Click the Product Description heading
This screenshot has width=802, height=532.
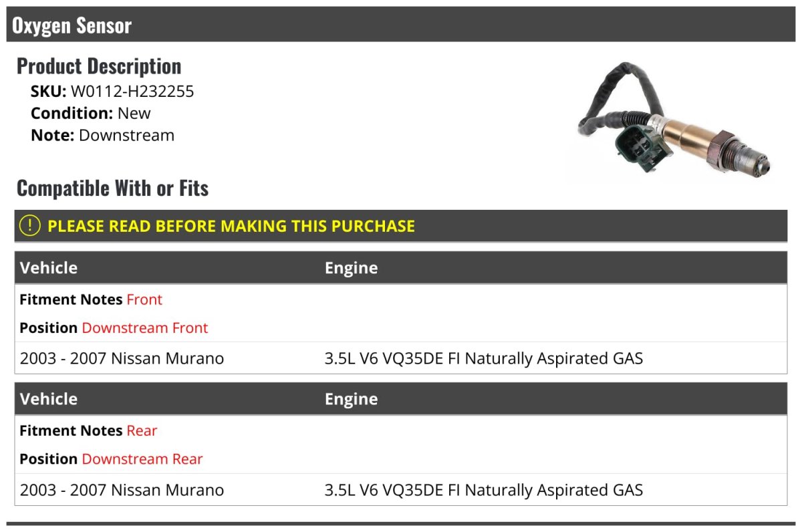(x=99, y=66)
